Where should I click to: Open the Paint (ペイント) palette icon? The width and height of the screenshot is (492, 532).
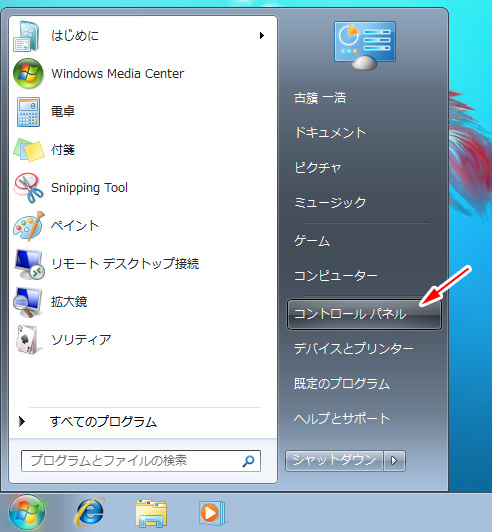click(x=29, y=226)
